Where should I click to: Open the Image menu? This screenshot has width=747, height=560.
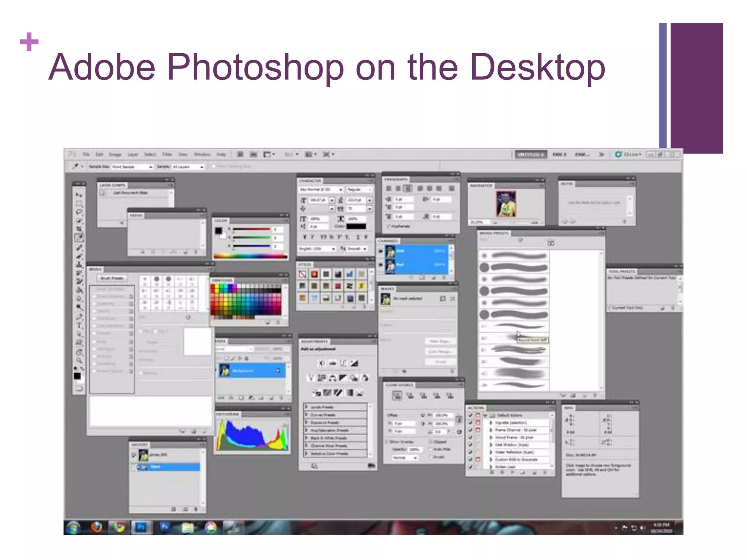pos(115,155)
